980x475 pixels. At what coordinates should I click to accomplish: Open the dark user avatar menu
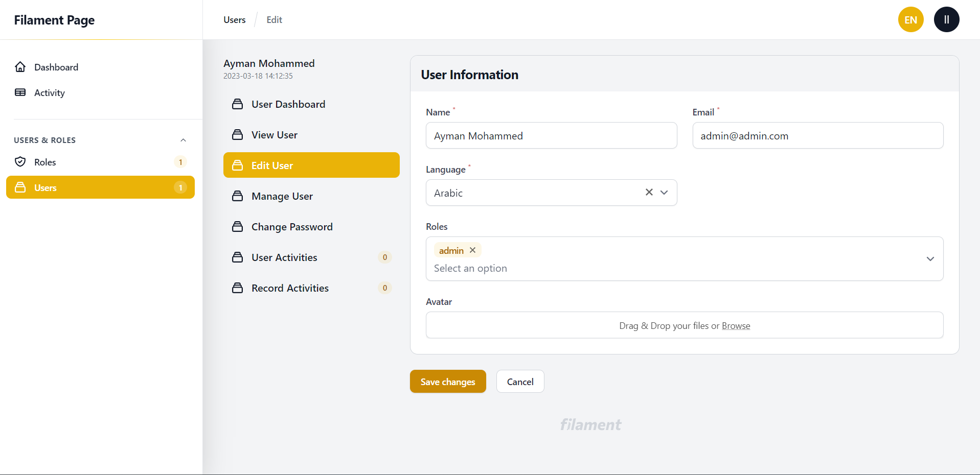tap(946, 20)
